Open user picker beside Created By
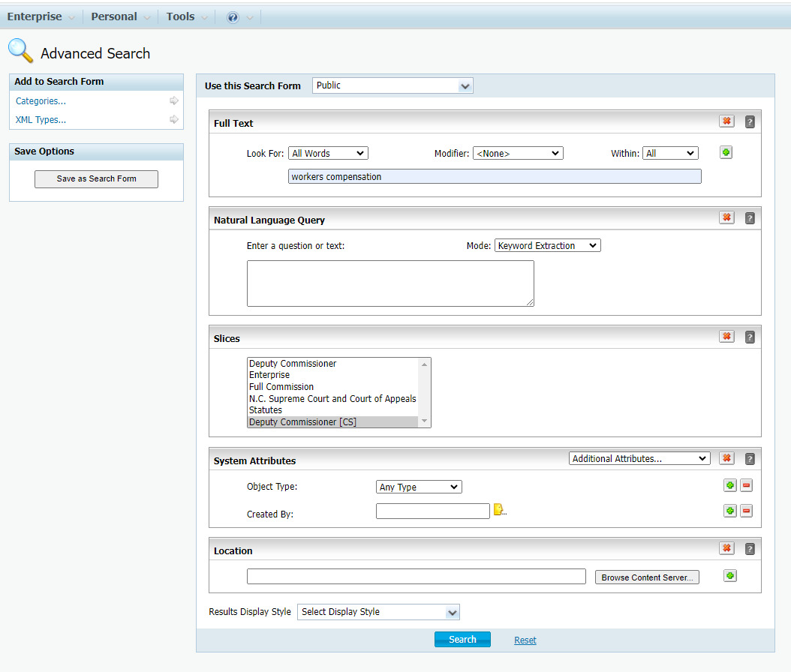Screen dimensions: 791x672 coord(499,510)
